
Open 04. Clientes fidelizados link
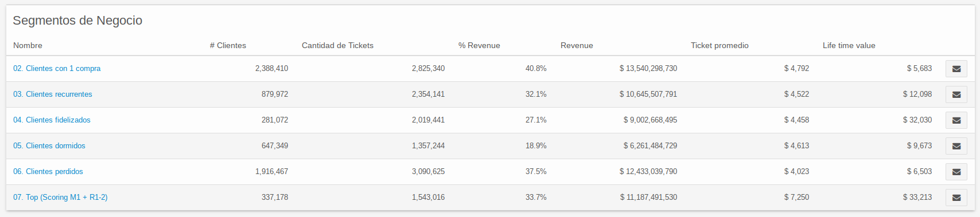(52, 120)
